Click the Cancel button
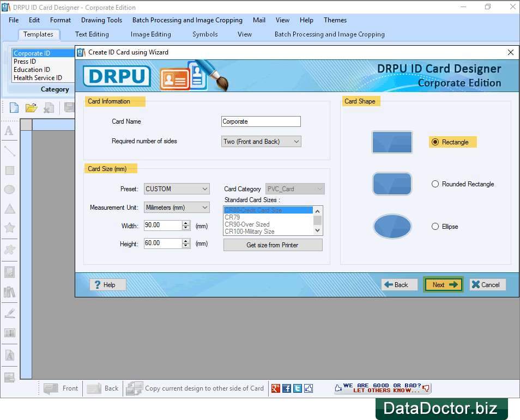The height and width of the screenshot is (420, 520). [x=487, y=285]
